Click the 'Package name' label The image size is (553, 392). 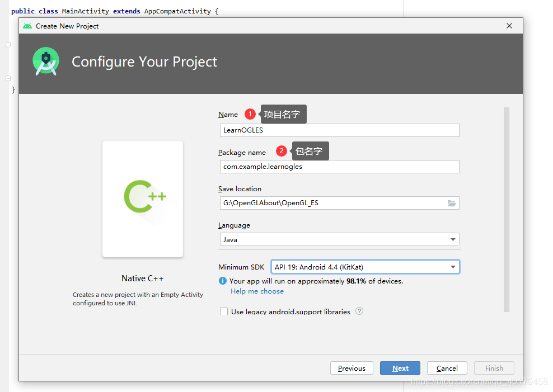[242, 153]
